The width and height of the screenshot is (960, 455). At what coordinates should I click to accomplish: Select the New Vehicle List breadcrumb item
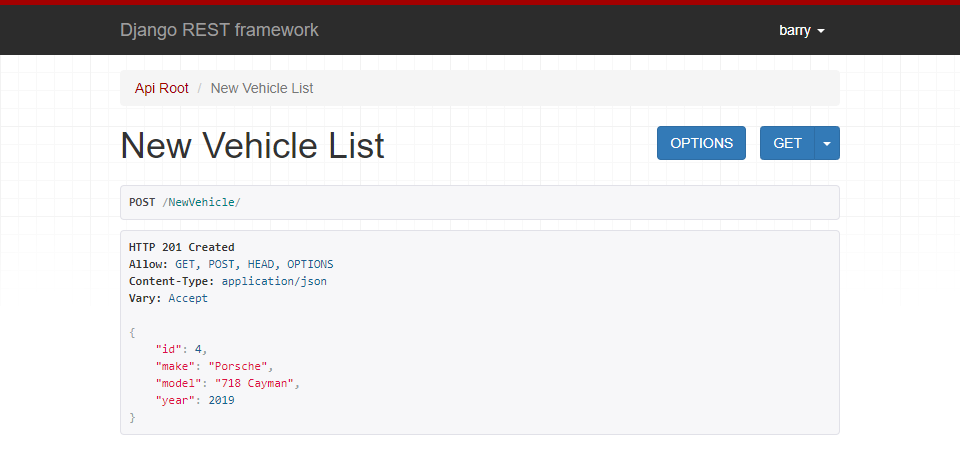(x=262, y=88)
